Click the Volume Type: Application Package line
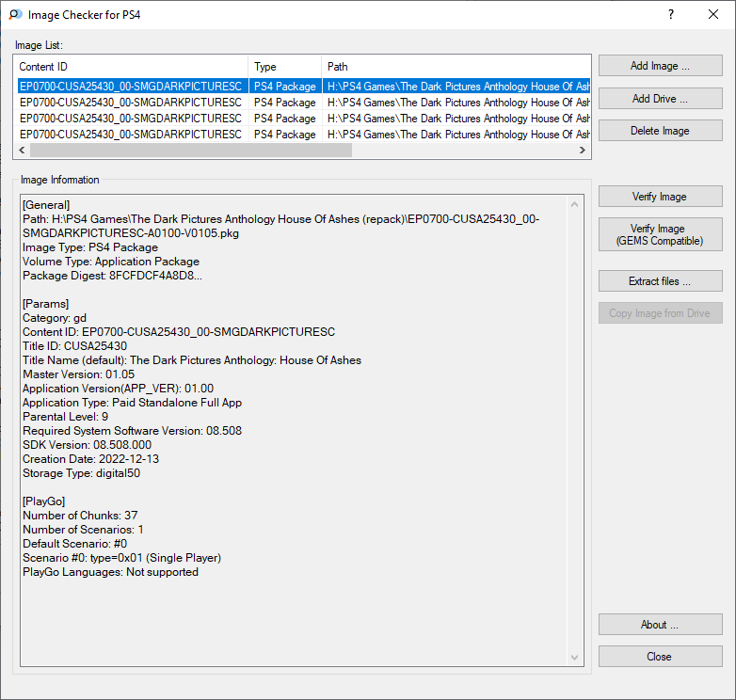This screenshot has width=736, height=700. tap(111, 262)
